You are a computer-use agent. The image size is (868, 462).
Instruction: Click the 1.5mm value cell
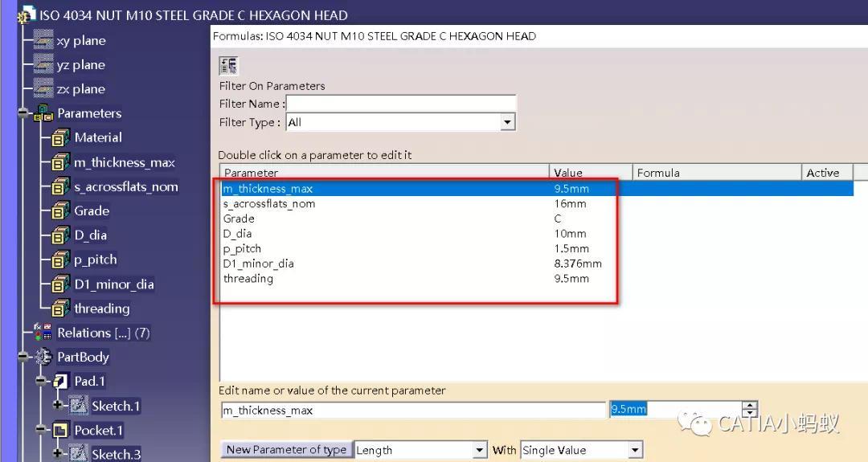[571, 248]
